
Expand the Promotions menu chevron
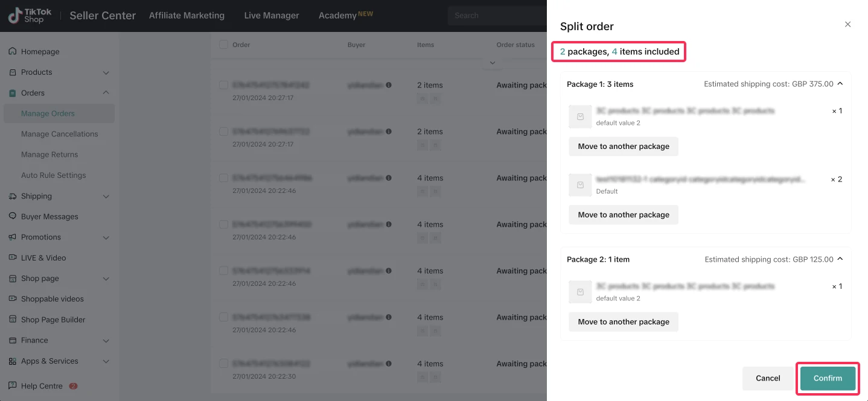(106, 238)
